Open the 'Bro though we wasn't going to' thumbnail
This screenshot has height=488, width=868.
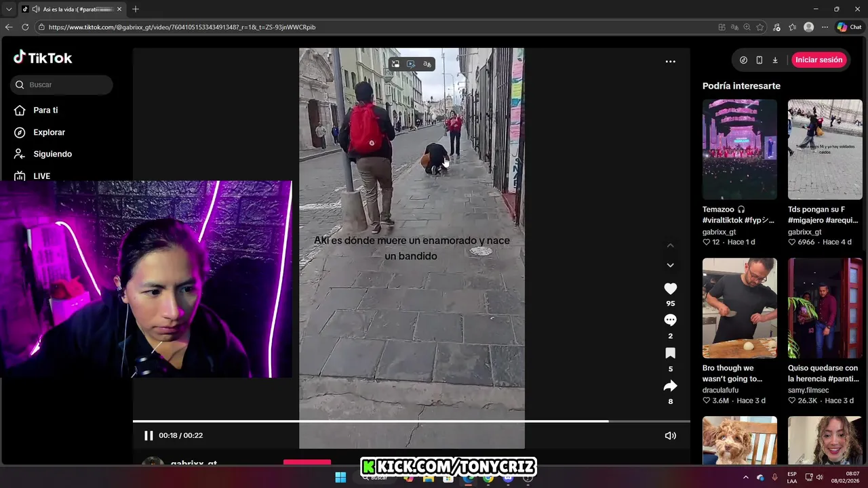tap(739, 308)
